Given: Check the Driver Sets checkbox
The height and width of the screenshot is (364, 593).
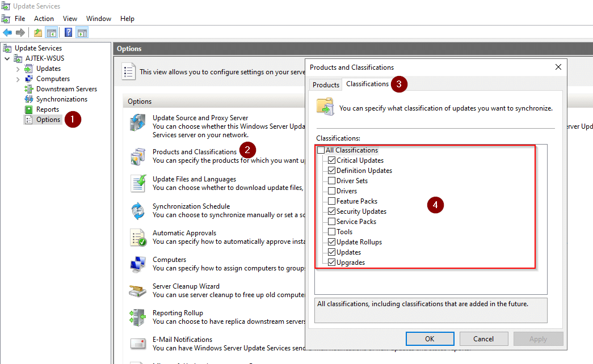Looking at the screenshot, I should (331, 181).
